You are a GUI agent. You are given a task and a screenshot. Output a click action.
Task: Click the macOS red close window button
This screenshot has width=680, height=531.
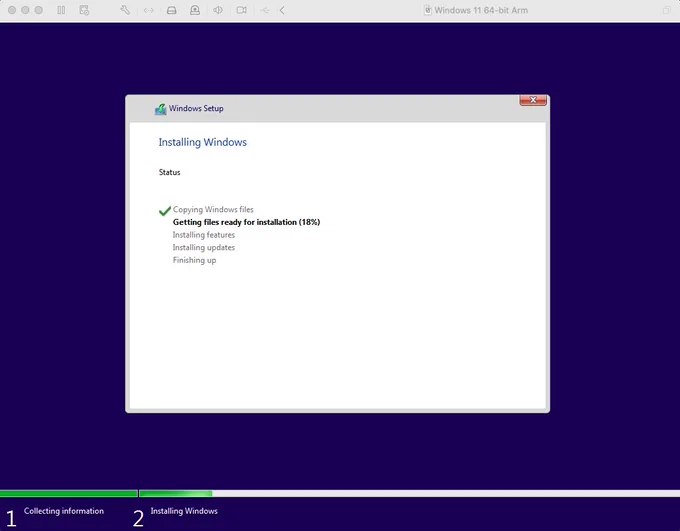point(12,10)
